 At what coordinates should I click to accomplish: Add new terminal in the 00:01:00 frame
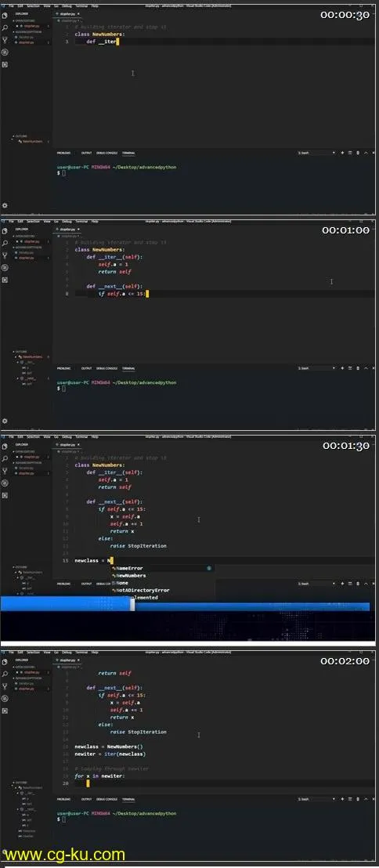coord(342,367)
